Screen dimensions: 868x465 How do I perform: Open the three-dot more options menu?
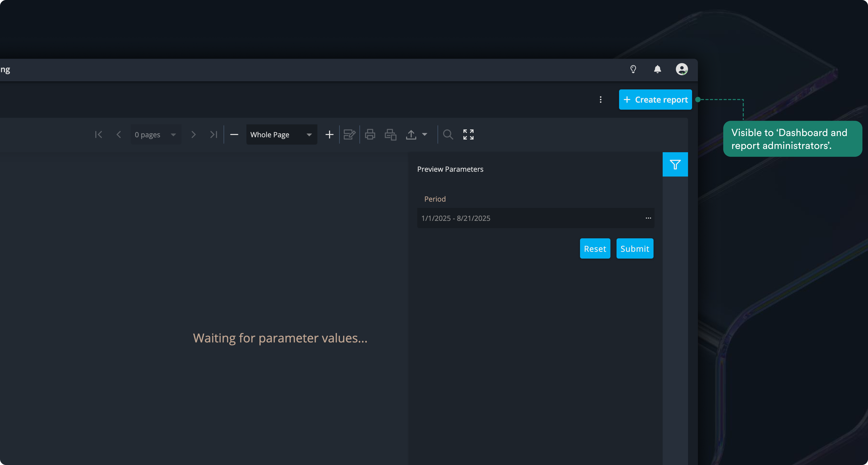tap(600, 100)
